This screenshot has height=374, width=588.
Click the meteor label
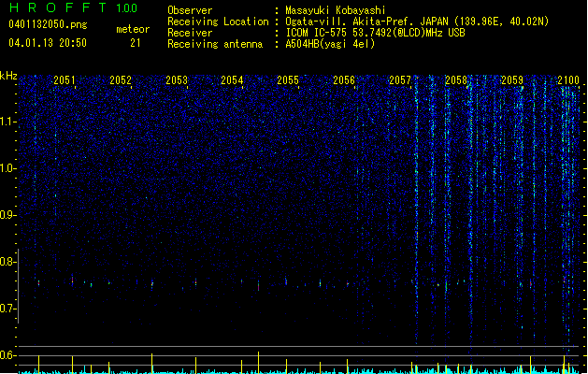[x=133, y=29]
